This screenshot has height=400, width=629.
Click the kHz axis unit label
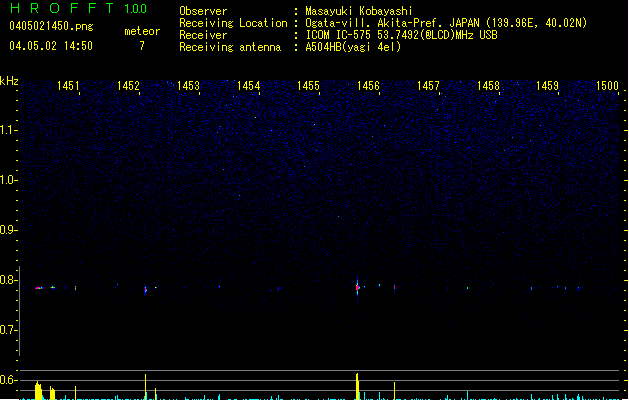click(x=9, y=81)
